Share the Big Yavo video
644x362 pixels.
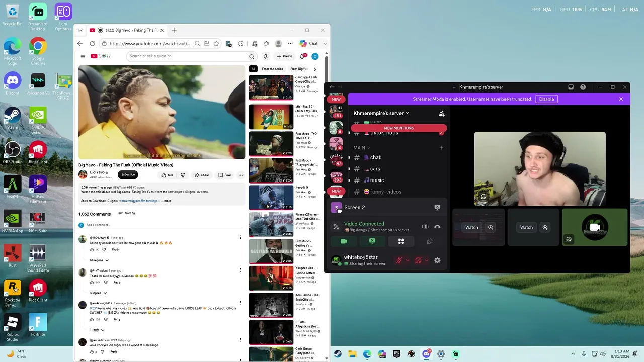point(202,175)
